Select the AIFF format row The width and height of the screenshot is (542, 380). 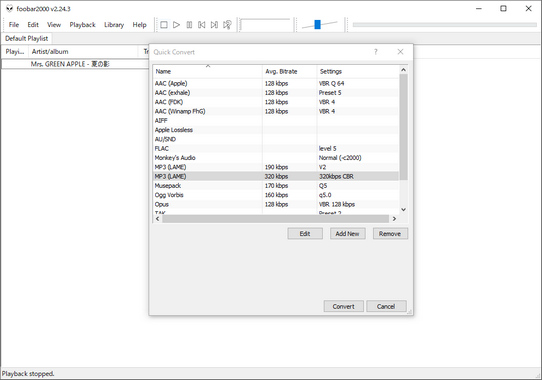pyautogui.click(x=276, y=121)
